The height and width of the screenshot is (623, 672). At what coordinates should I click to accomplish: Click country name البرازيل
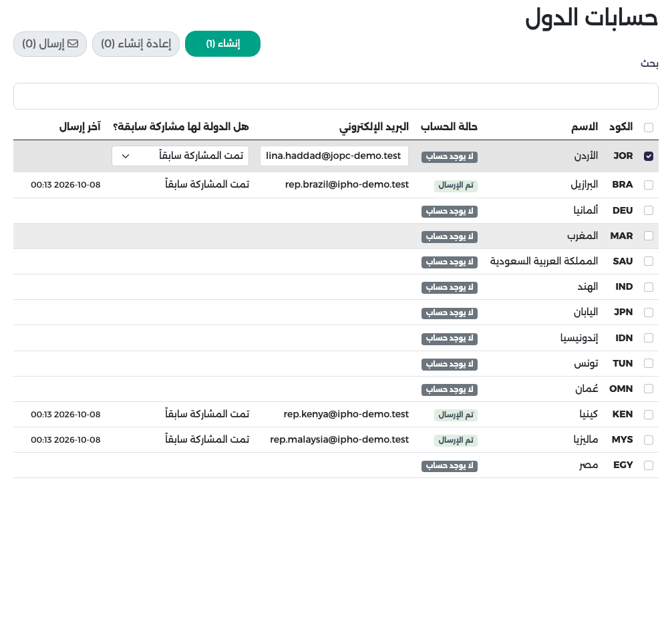(x=584, y=184)
